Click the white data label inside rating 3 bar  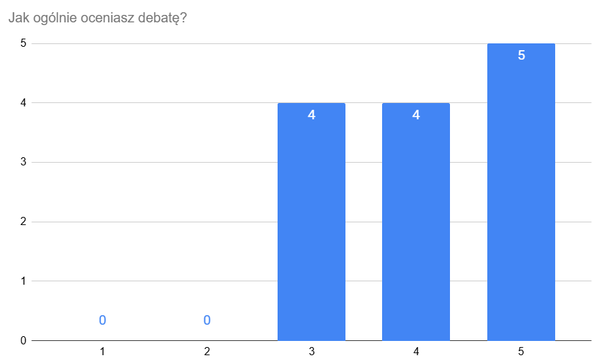point(312,115)
